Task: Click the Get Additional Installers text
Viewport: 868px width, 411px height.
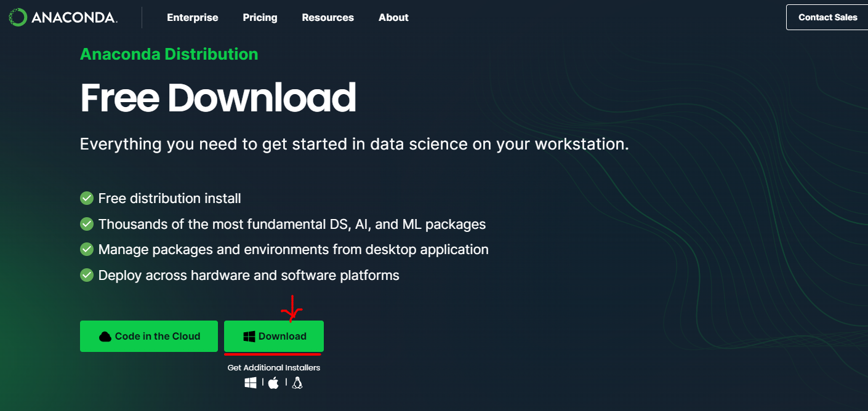Action: (274, 367)
